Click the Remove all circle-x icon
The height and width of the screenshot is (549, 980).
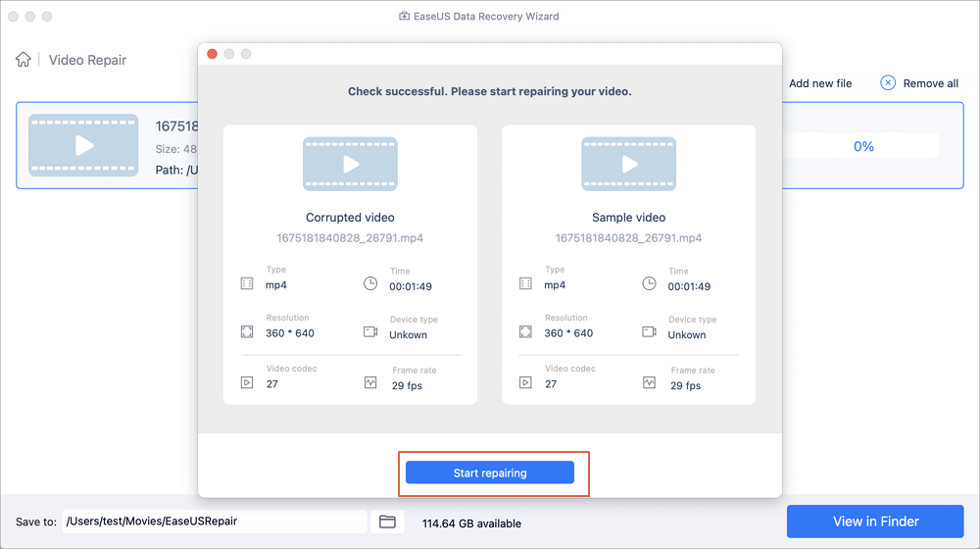click(x=888, y=83)
